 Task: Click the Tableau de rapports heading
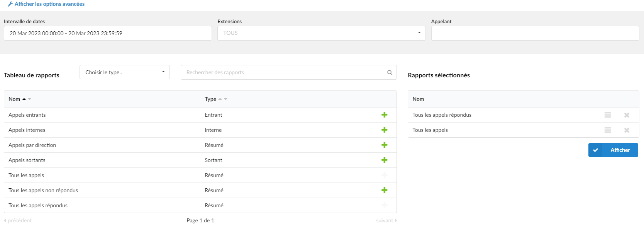coord(32,75)
